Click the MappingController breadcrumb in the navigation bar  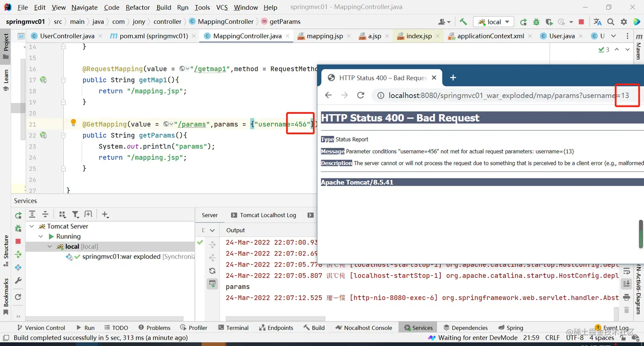tap(221, 22)
